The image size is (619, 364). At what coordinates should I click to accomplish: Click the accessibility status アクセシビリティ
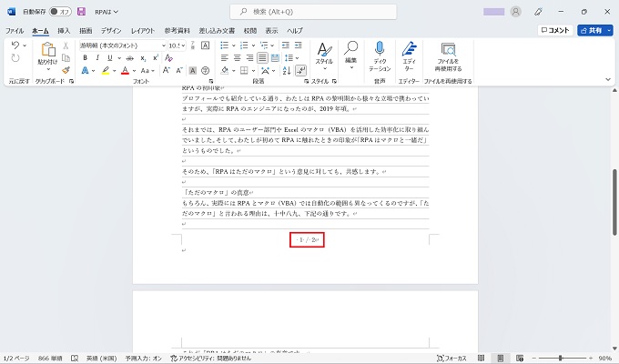pos(211,358)
